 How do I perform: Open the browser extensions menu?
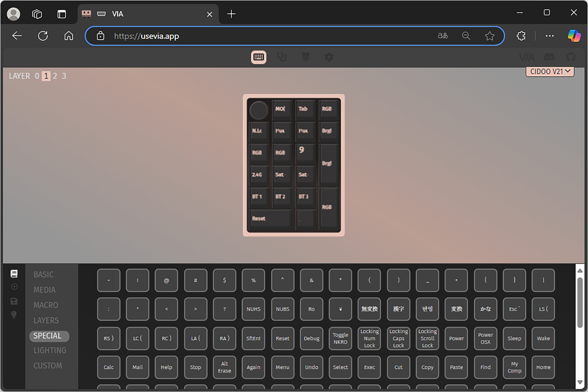coord(521,36)
